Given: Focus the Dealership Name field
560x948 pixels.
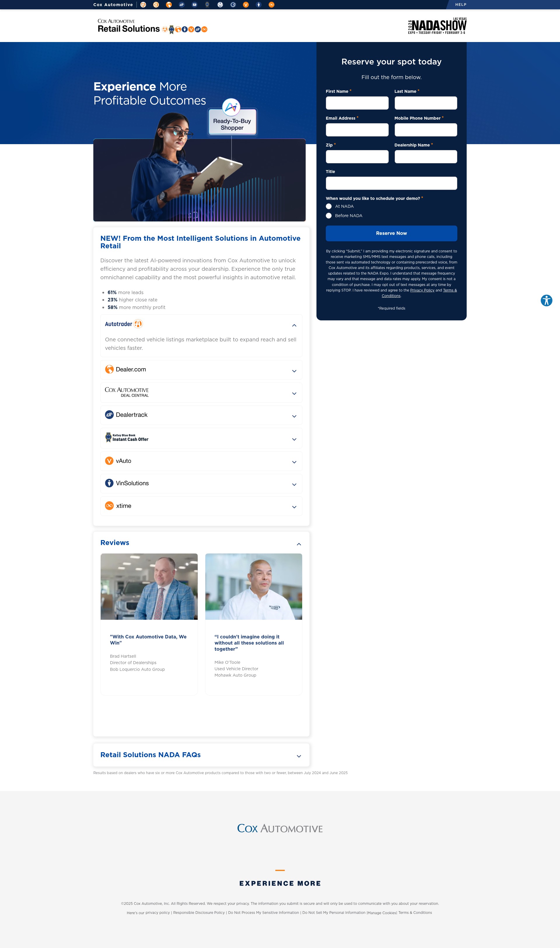Looking at the screenshot, I should click(426, 157).
